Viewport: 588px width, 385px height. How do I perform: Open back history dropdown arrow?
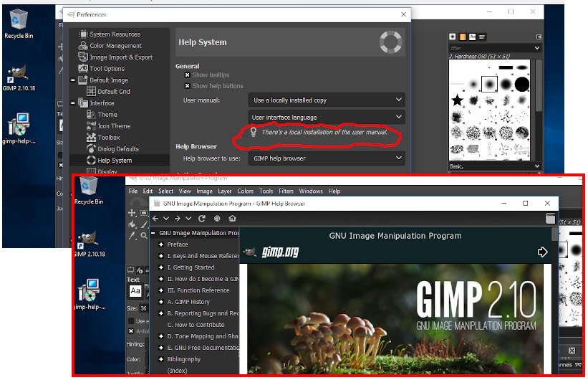pyautogui.click(x=166, y=219)
